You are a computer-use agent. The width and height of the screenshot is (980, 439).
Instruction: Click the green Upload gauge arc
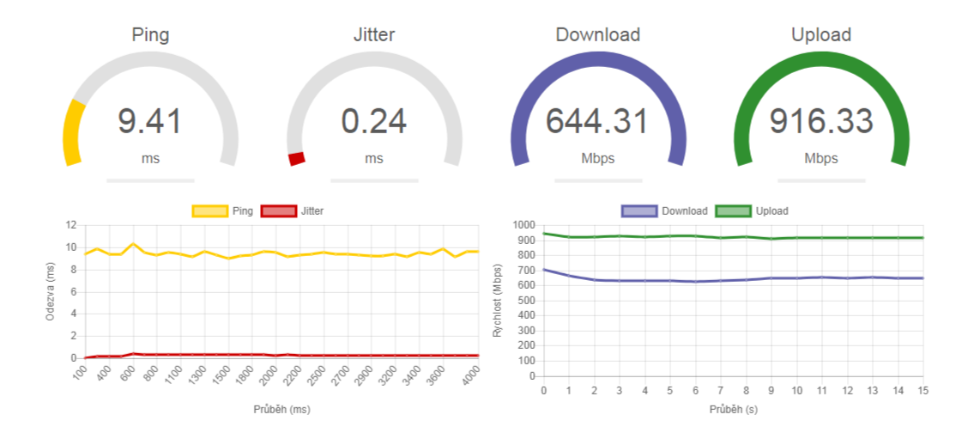(821, 59)
